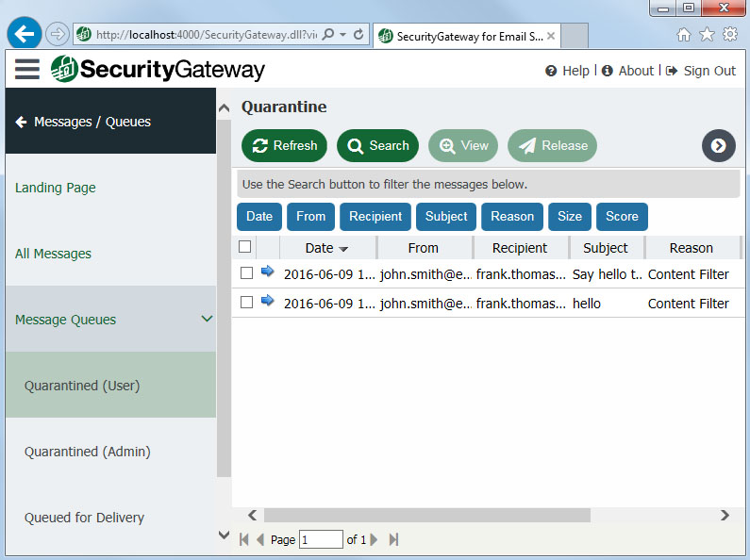Go to the next page

(x=374, y=540)
